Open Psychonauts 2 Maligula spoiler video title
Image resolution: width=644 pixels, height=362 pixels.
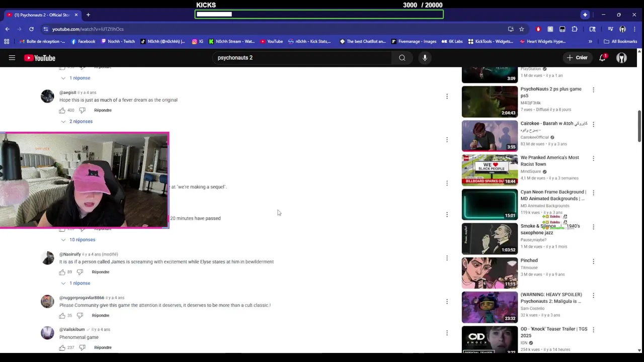point(551,298)
